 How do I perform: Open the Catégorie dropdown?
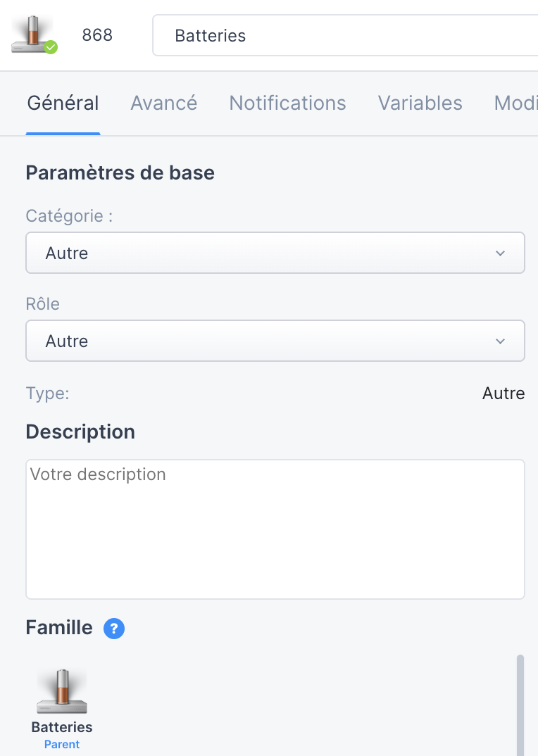pos(275,253)
